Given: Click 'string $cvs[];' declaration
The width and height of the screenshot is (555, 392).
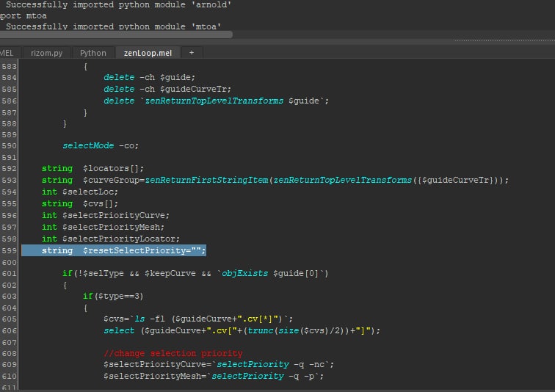Looking at the screenshot, I should [80, 204].
